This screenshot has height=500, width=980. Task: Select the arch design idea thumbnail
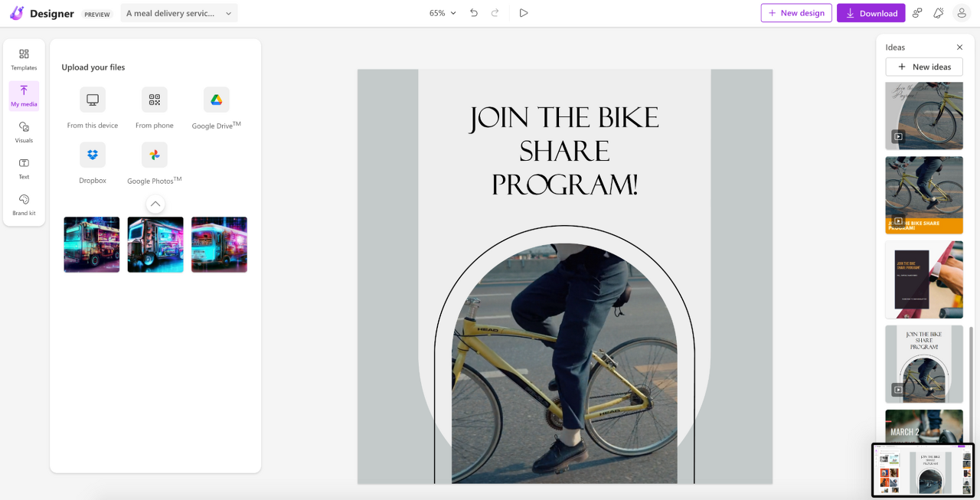(x=924, y=364)
